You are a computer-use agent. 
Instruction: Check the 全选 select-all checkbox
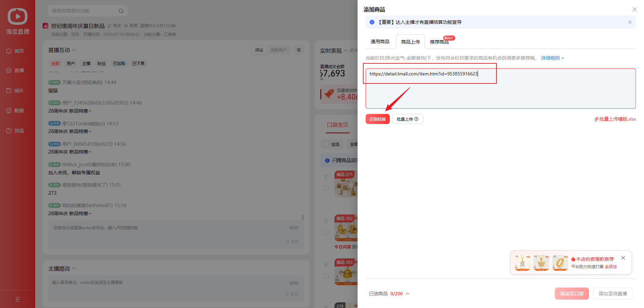point(326,144)
